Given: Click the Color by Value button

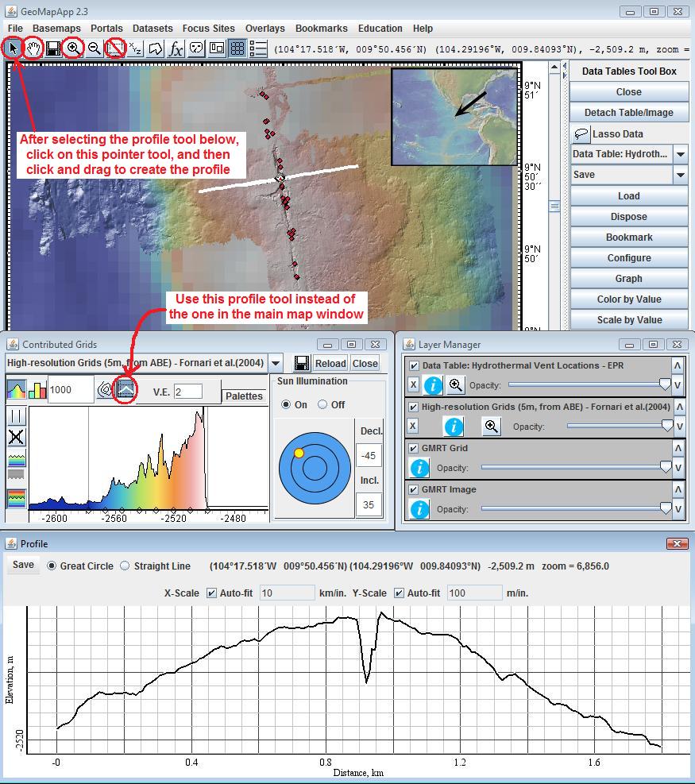Looking at the screenshot, I should tap(628, 299).
